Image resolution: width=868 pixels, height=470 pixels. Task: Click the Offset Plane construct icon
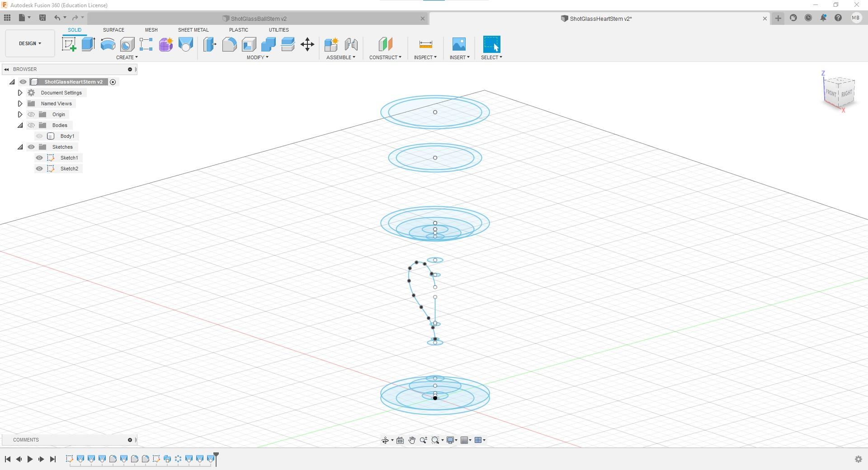click(385, 44)
